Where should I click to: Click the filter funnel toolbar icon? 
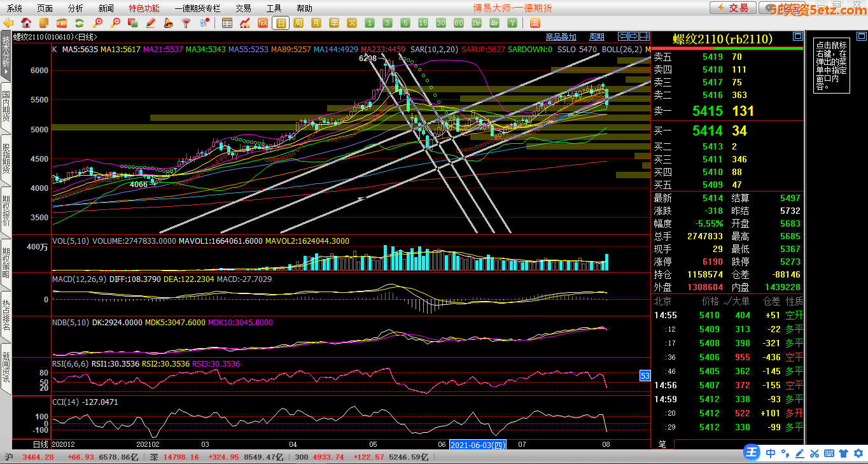(186, 23)
